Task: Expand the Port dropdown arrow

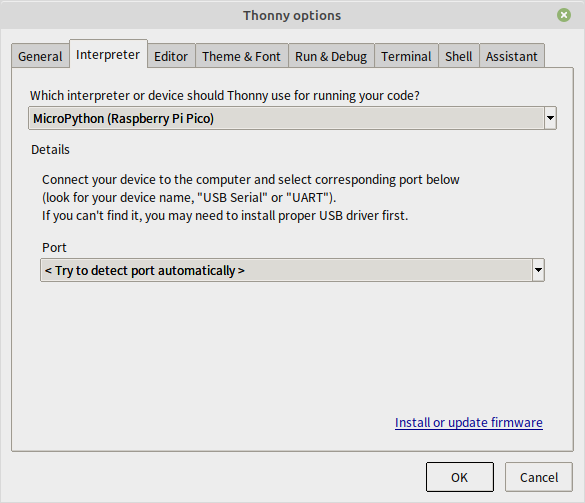Action: pos(538,270)
